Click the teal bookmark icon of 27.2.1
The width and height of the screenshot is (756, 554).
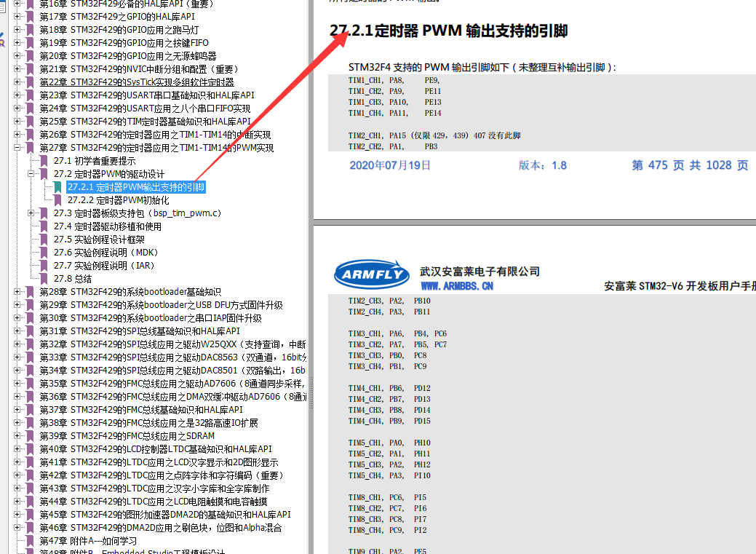coord(58,187)
